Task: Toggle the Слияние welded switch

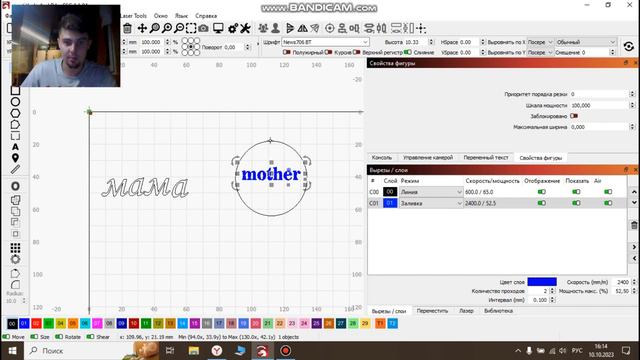Action: 407,52
